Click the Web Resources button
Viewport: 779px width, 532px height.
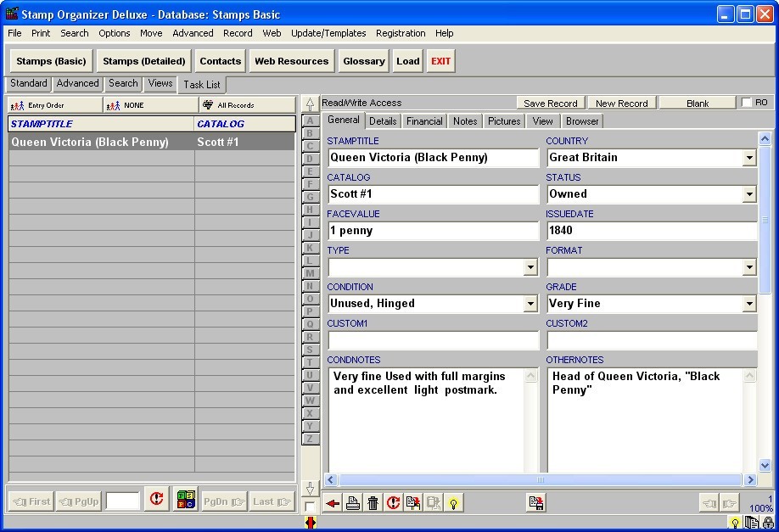point(292,61)
